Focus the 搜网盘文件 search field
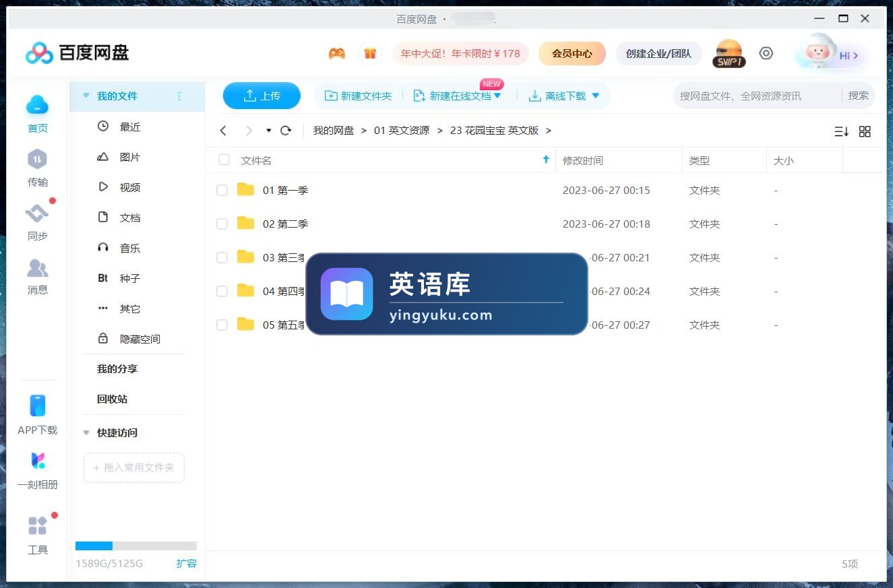Screen dimensions: 893x588 click(758, 96)
